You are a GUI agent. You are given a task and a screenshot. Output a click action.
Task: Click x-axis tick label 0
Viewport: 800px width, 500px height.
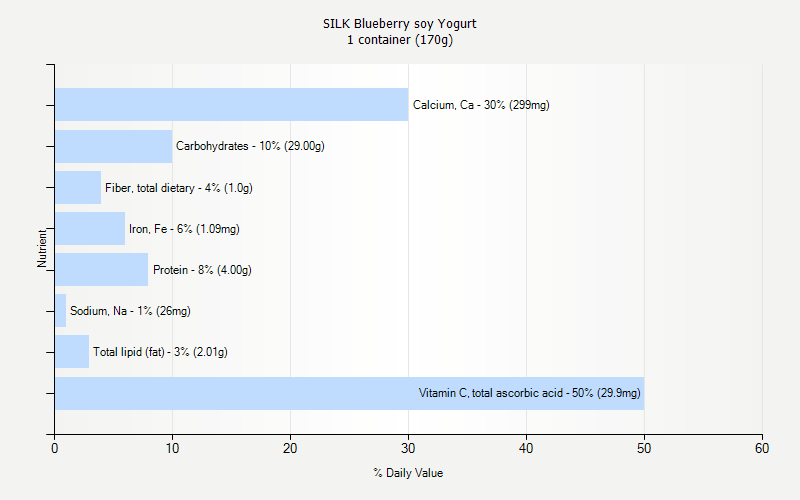(55, 448)
